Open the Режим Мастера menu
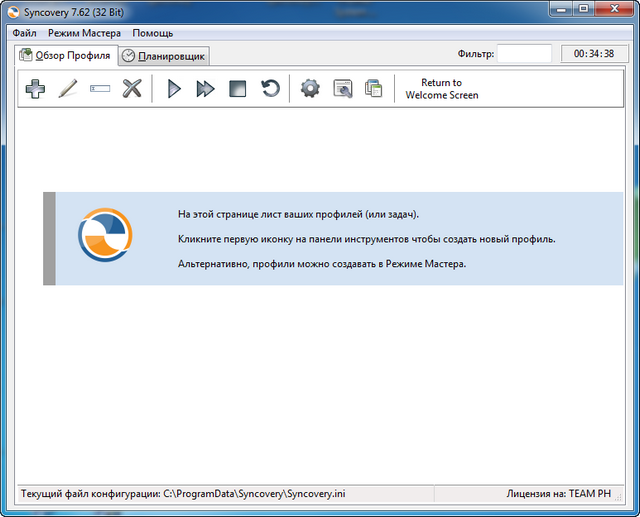This screenshot has width=640, height=517. pyautogui.click(x=85, y=33)
